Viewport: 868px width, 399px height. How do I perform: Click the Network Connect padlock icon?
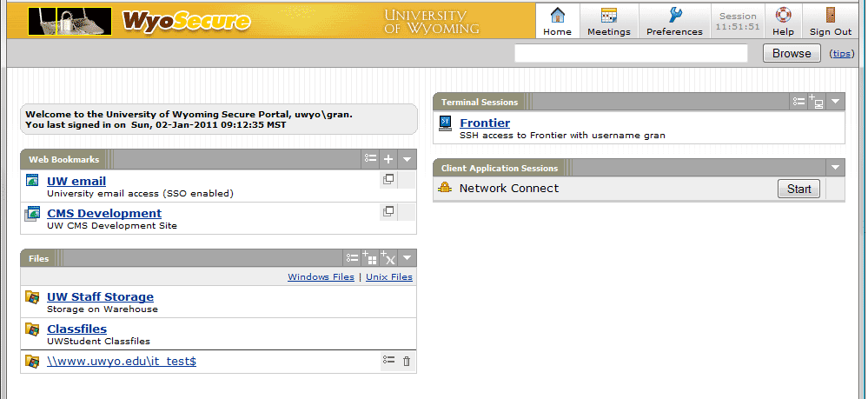click(x=445, y=188)
